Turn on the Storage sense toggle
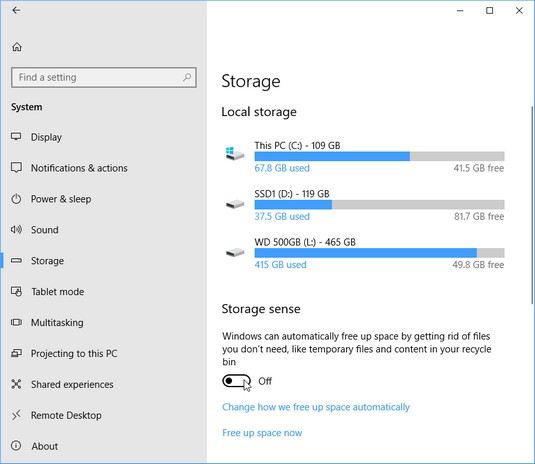This screenshot has height=464, width=535. pyautogui.click(x=236, y=381)
